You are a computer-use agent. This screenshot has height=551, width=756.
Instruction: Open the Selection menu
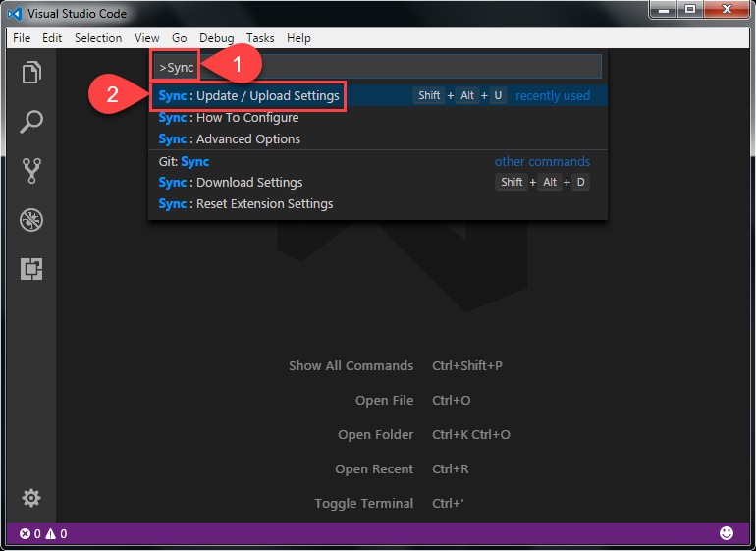pos(98,38)
